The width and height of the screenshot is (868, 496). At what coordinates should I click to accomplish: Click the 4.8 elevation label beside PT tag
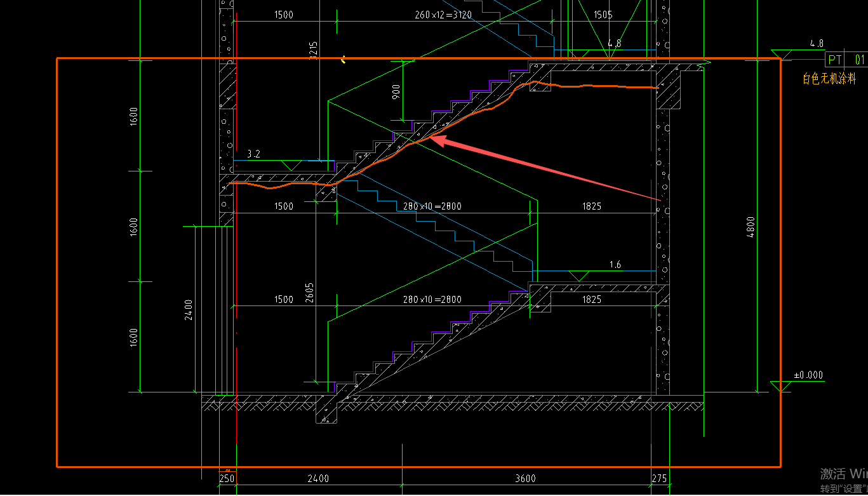click(817, 44)
